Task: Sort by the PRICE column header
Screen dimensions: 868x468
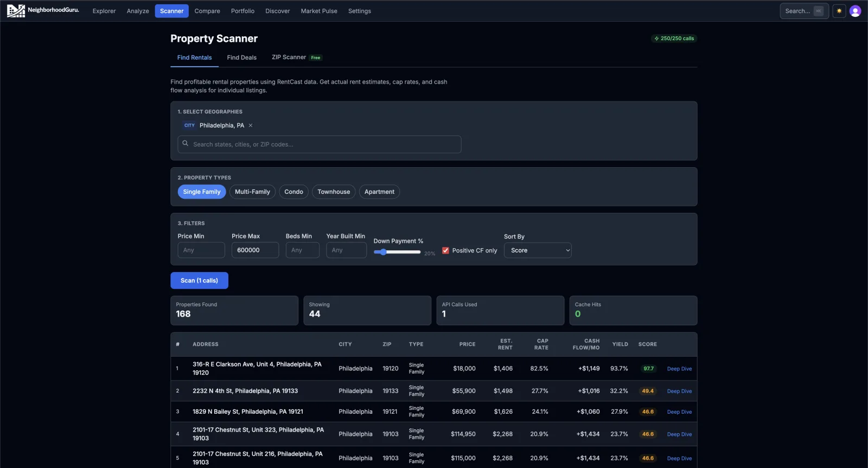Action: [x=467, y=344]
